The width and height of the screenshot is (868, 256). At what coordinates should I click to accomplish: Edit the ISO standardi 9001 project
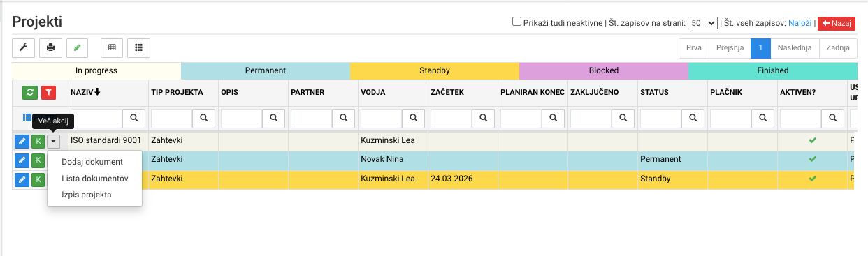click(22, 141)
